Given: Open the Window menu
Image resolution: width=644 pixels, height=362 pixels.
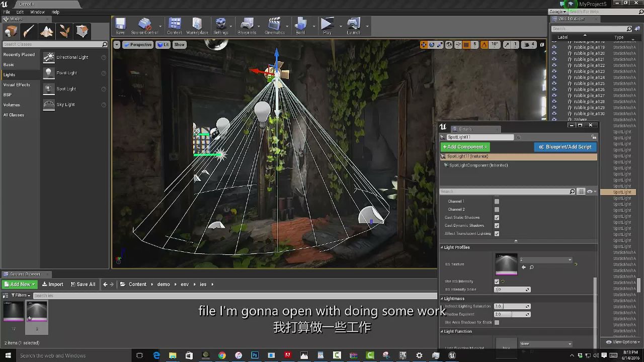Looking at the screenshot, I should (x=37, y=12).
